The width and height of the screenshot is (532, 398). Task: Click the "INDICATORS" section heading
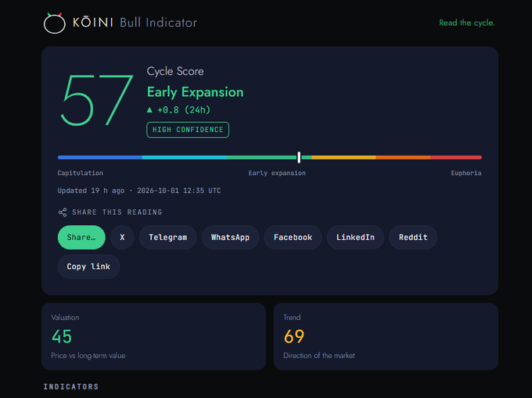(x=71, y=387)
